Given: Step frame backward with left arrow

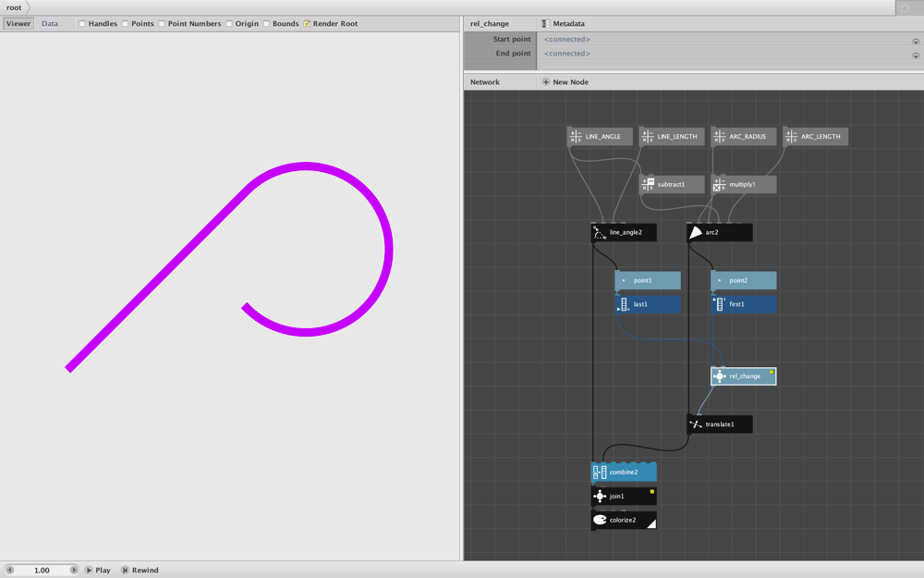Looking at the screenshot, I should pos(9,571).
